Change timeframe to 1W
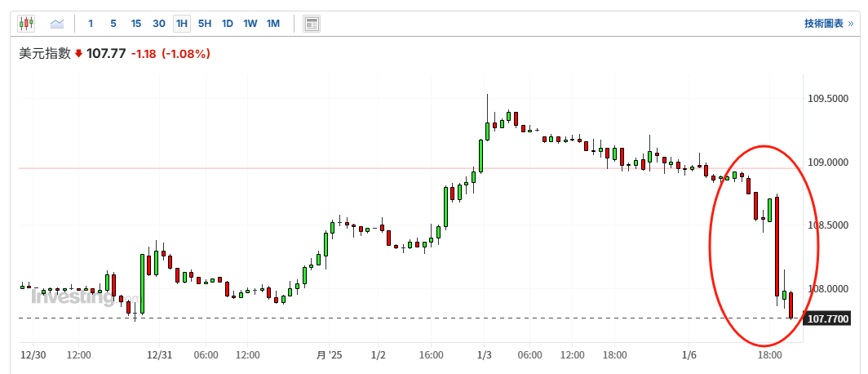868x374 pixels. click(x=250, y=24)
